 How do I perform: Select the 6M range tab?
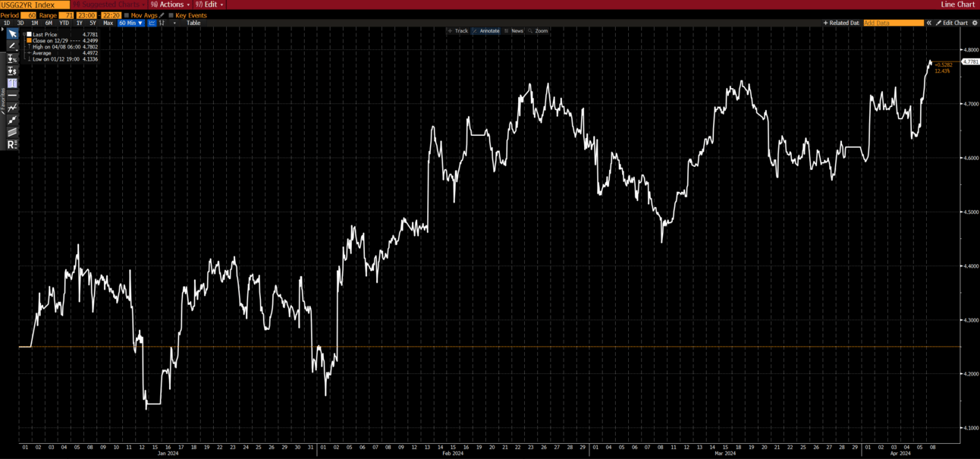tap(49, 23)
